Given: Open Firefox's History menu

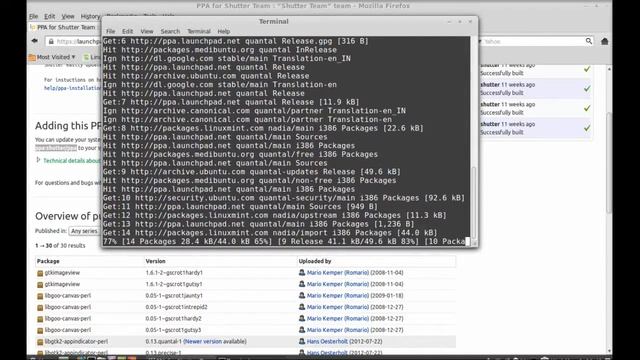Looking at the screenshot, I should [x=90, y=16].
